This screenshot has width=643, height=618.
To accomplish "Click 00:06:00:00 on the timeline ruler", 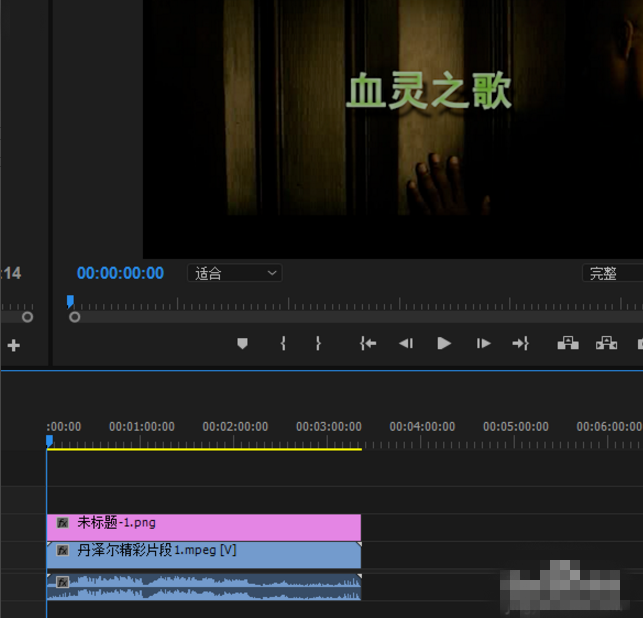I will pos(609,427).
